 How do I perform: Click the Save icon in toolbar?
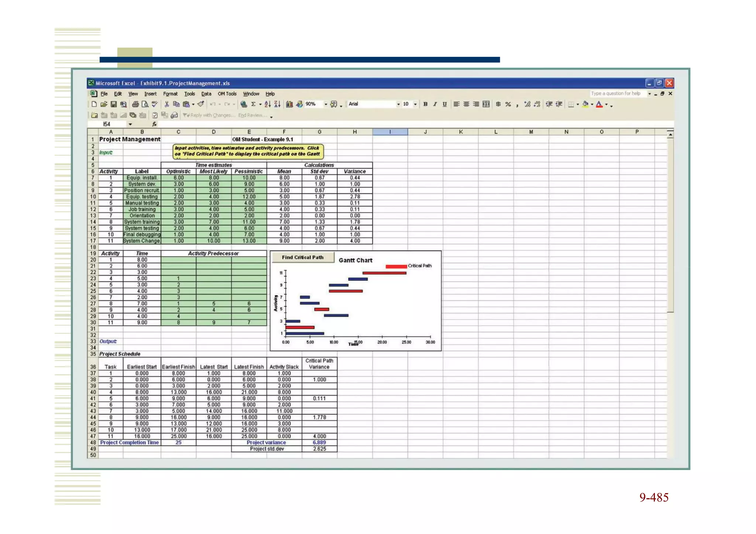click(113, 104)
